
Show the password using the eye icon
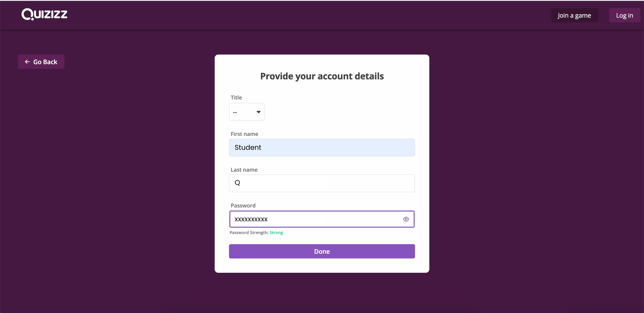pos(406,219)
